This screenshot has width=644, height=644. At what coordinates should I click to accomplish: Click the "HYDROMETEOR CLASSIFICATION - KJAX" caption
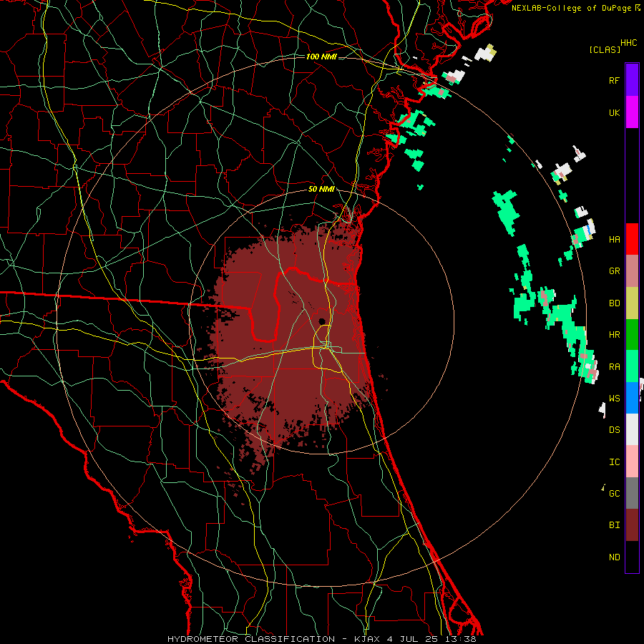pos(273,639)
